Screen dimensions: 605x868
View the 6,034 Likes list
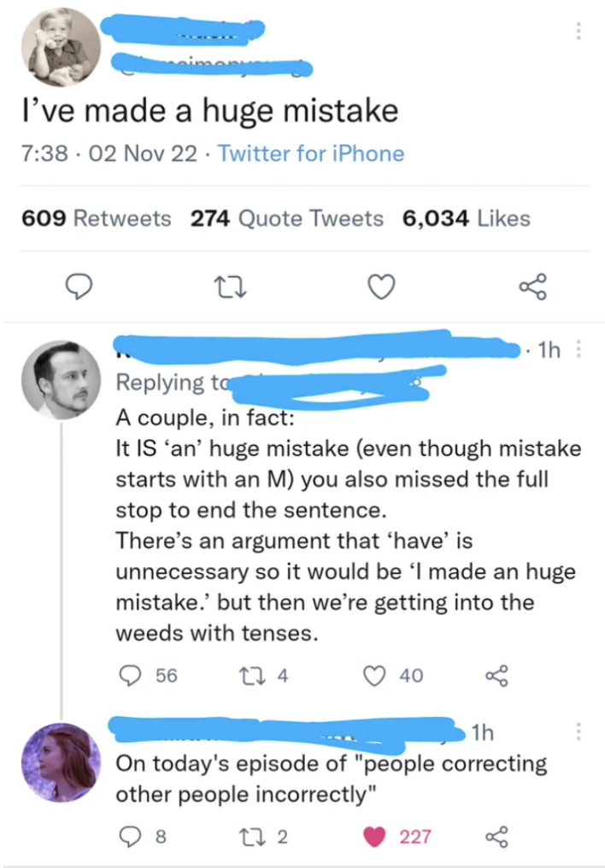pyautogui.click(x=466, y=219)
